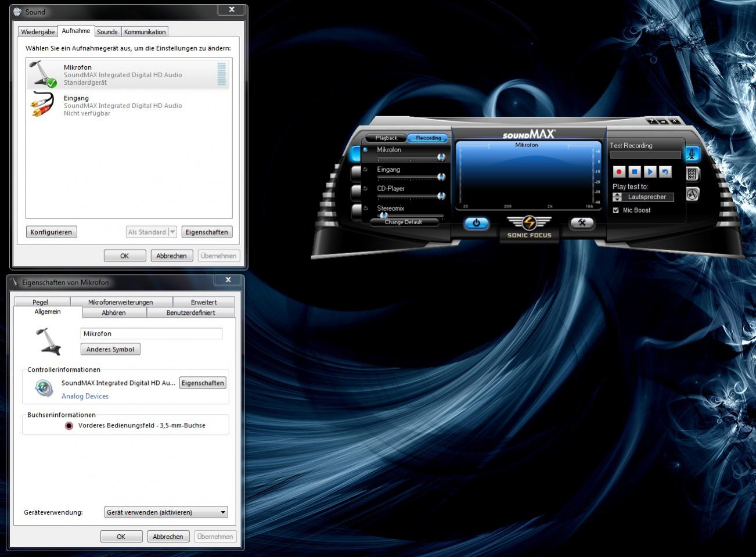The height and width of the screenshot is (557, 756).
Task: Click the Lautsprecher output field
Action: pos(647,197)
